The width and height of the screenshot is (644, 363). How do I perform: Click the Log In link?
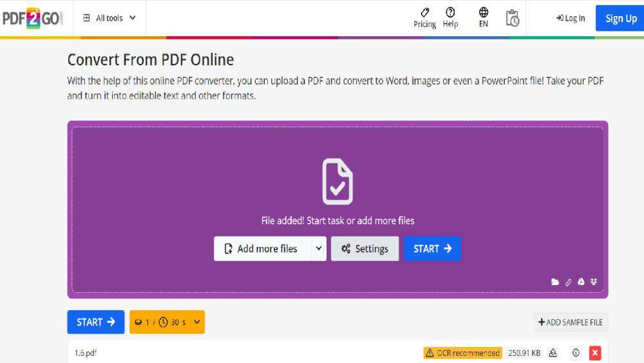click(x=571, y=18)
